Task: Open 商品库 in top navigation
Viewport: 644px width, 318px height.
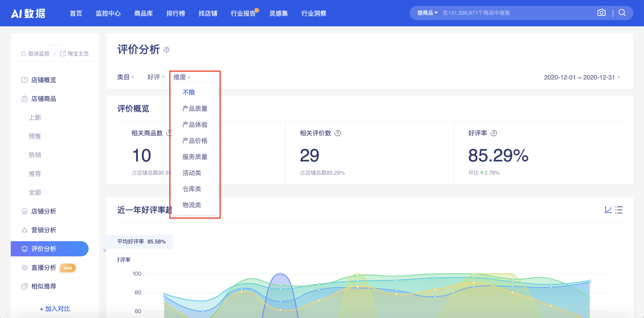Action: [x=144, y=13]
